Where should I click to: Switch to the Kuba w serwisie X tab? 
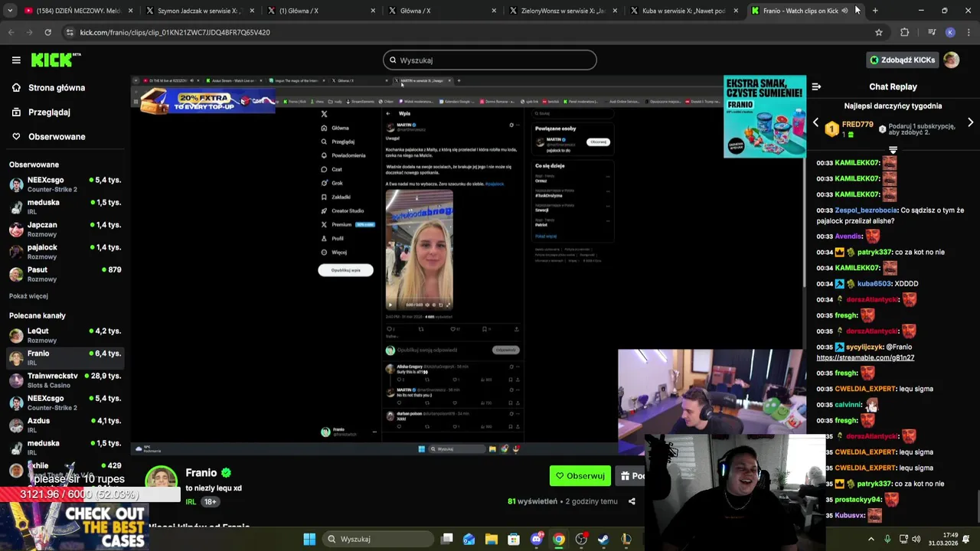(685, 11)
